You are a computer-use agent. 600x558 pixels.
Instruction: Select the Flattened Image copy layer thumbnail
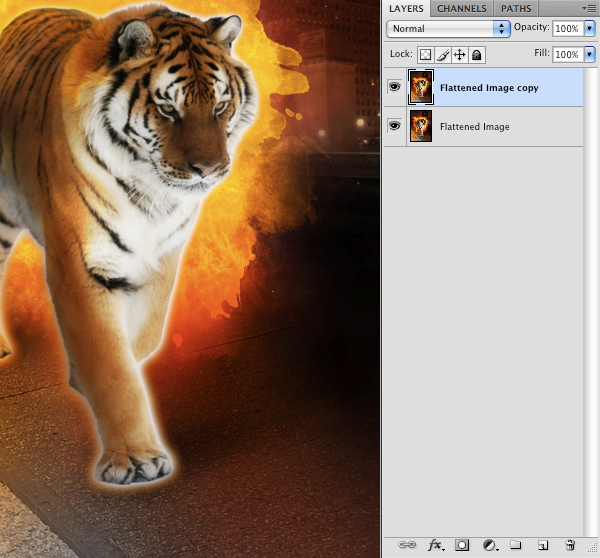point(421,87)
